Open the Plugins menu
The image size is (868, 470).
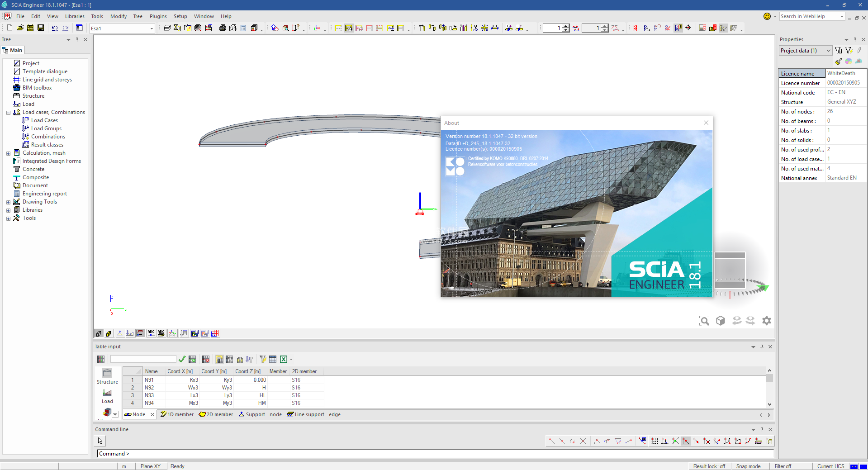[x=158, y=16]
